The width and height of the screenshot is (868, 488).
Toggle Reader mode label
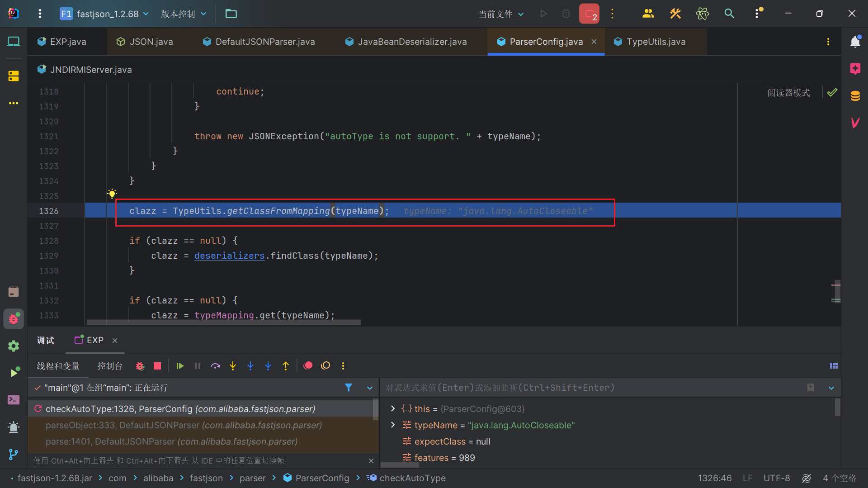pos(788,93)
